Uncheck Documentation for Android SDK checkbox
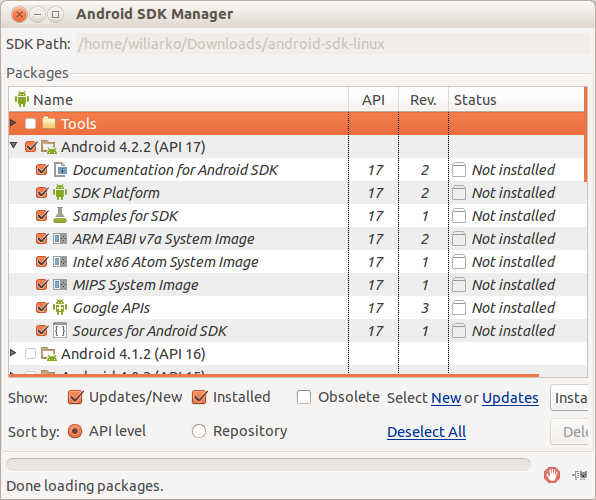Screen dimensions: 596x500 pyautogui.click(x=42, y=170)
